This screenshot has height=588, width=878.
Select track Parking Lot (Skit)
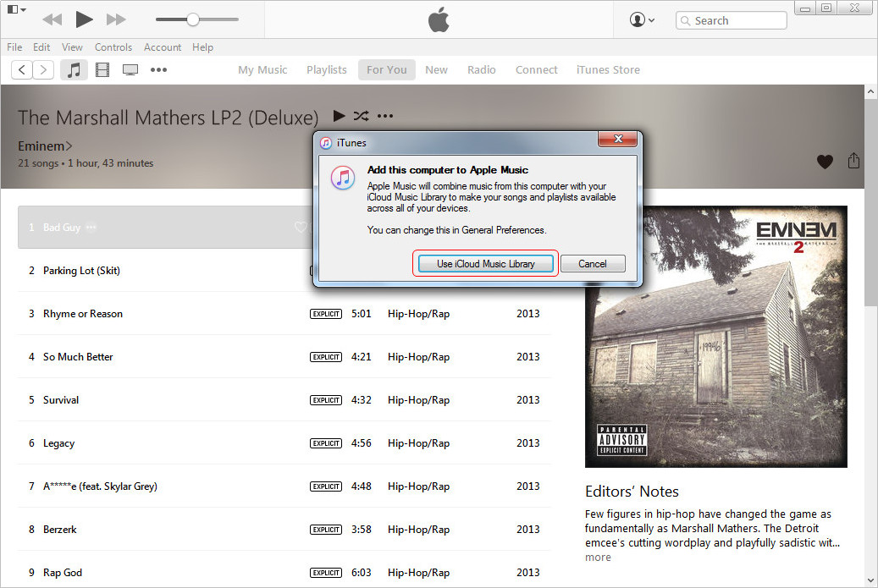point(81,271)
